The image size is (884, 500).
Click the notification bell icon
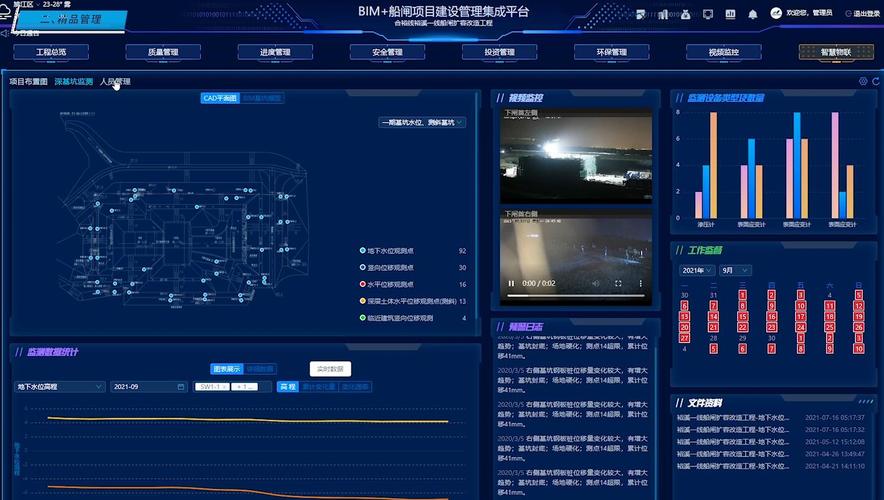(x=753, y=14)
